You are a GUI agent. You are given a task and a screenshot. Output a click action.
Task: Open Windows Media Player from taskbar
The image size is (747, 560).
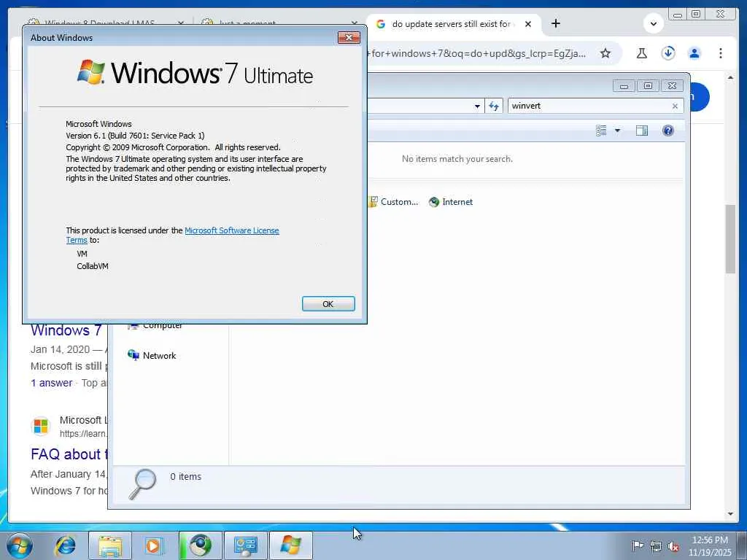point(153,545)
